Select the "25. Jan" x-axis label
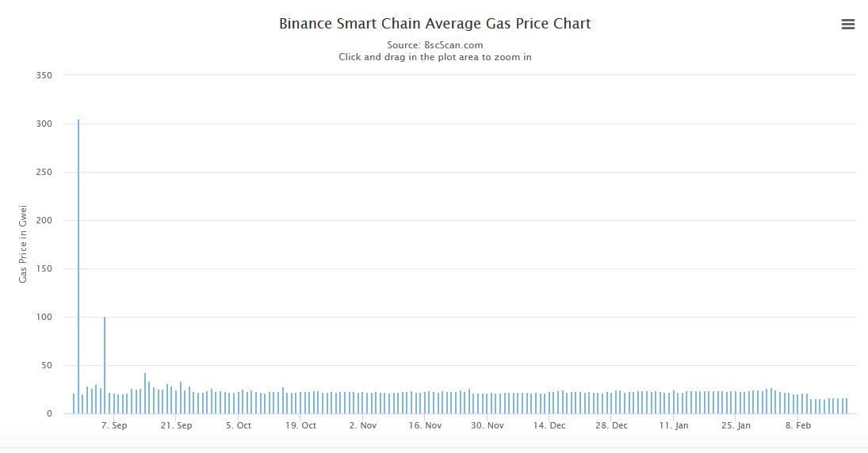This screenshot has height=453, width=868. (x=736, y=425)
